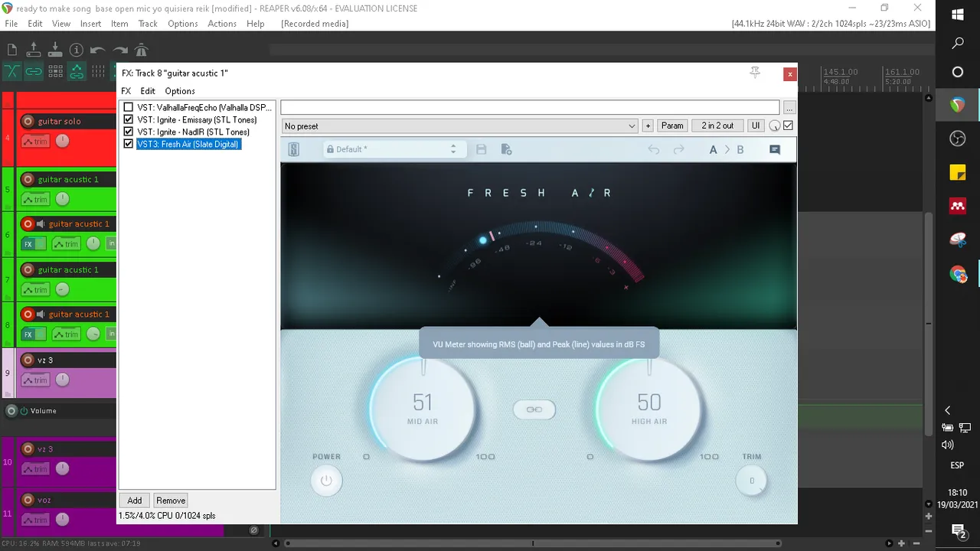
Task: Click the Open Project toolbar icon
Action: click(34, 50)
